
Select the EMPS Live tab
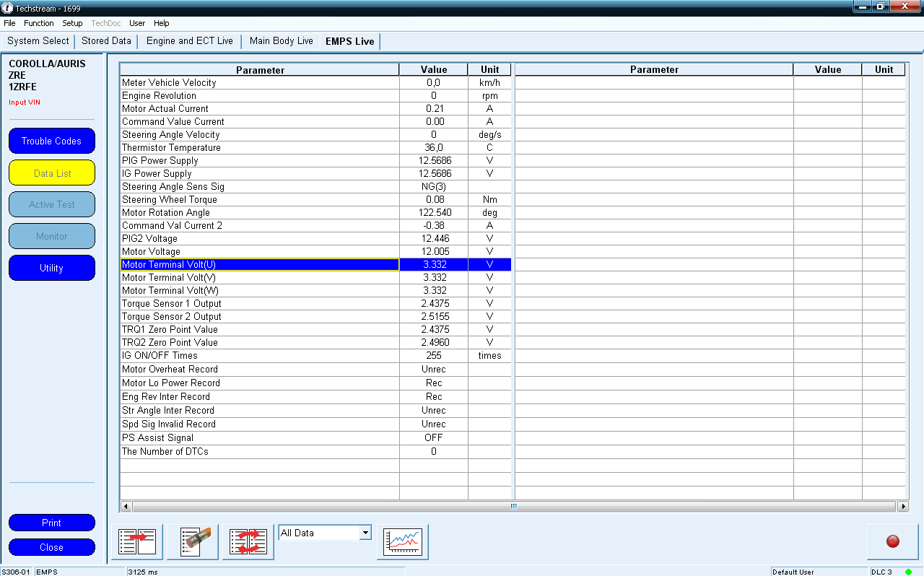pyautogui.click(x=350, y=42)
